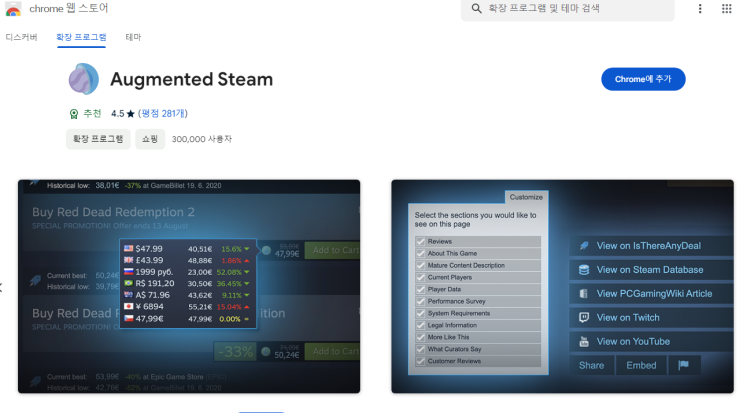
Task: Focus the extension and theme search field
Action: [x=568, y=9]
